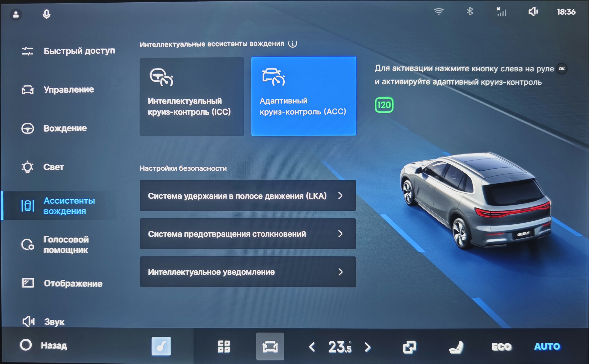Screen dimensions: 589x364
Task: Expand lane keeping system (LKA) settings
Action: (x=248, y=196)
